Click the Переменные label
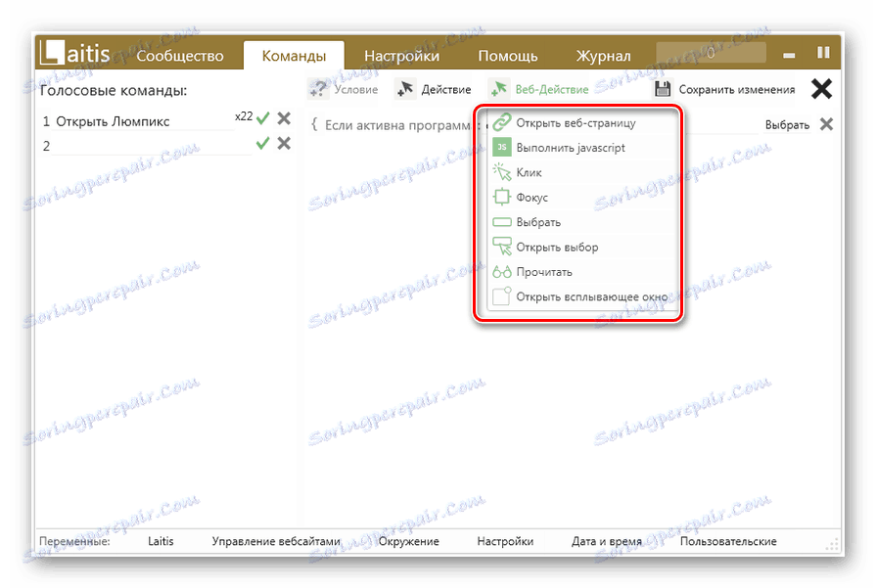The height and width of the screenshot is (588, 876). pyautogui.click(x=74, y=541)
